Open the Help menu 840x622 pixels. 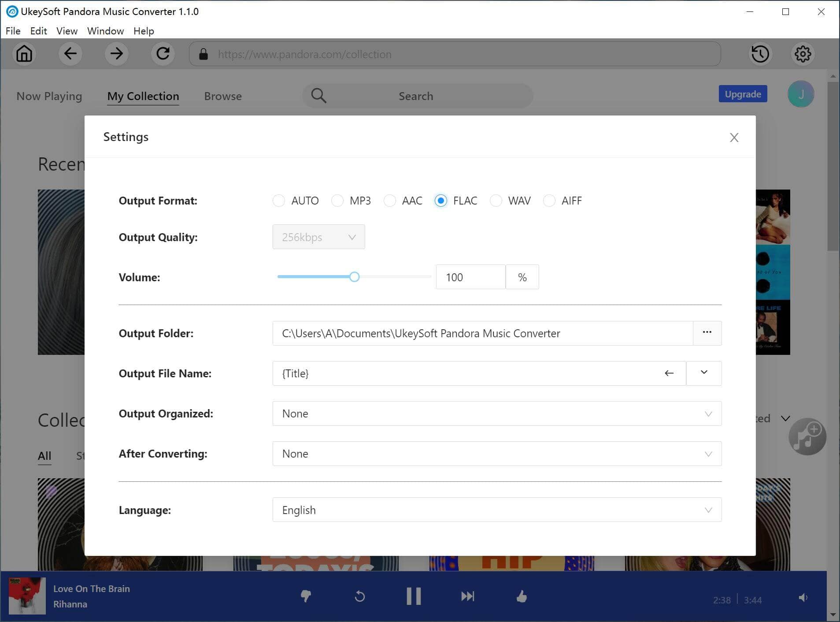(x=144, y=31)
